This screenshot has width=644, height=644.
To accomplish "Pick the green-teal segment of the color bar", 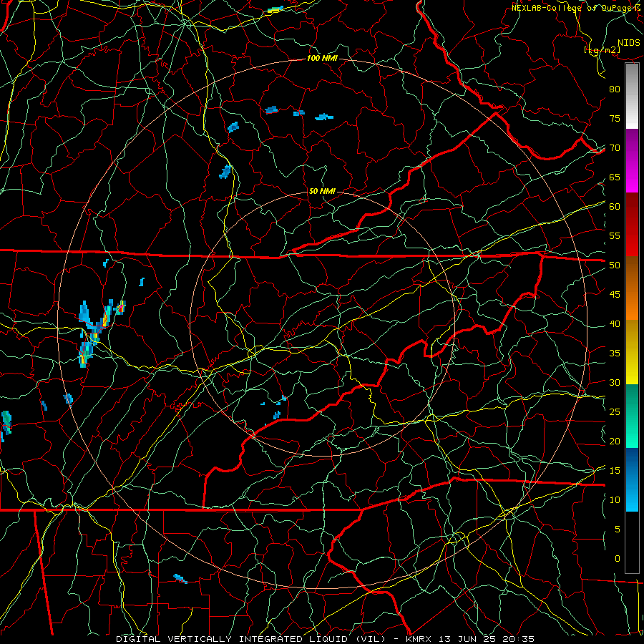I will coord(632,416).
